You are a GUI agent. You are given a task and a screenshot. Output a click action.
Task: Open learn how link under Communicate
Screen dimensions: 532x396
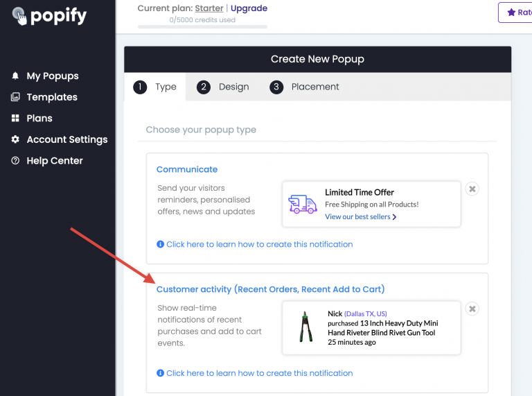pyautogui.click(x=260, y=244)
